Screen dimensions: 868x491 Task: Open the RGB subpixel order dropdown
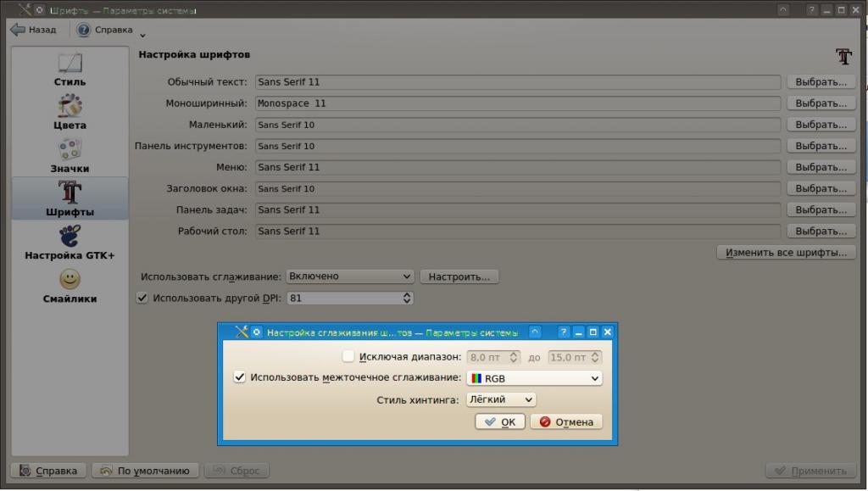click(x=534, y=378)
